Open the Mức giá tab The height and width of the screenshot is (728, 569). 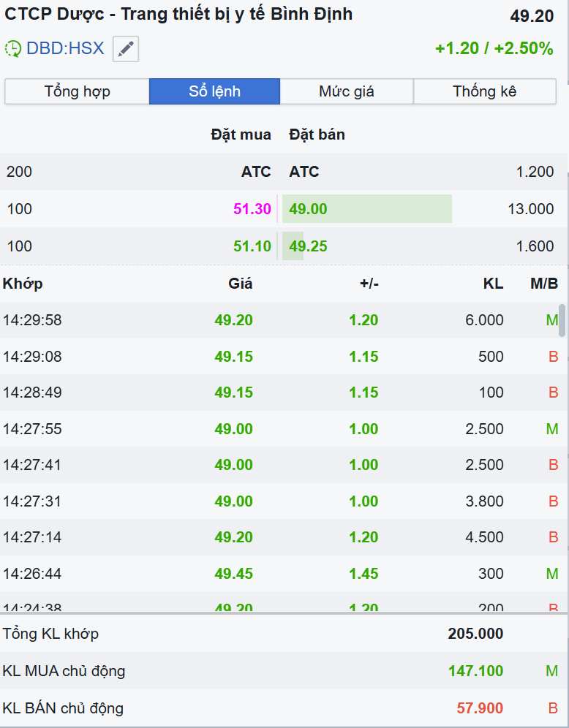(347, 91)
